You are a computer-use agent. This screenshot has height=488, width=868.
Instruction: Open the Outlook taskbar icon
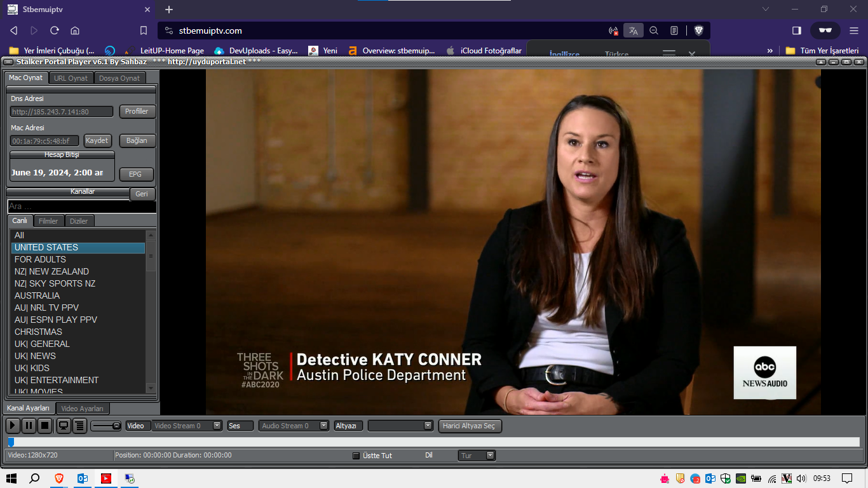(x=82, y=478)
